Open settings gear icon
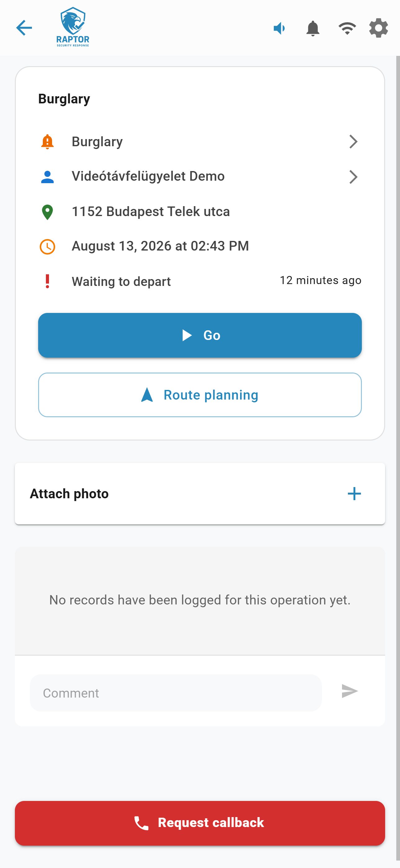This screenshot has height=868, width=400. coord(379,28)
